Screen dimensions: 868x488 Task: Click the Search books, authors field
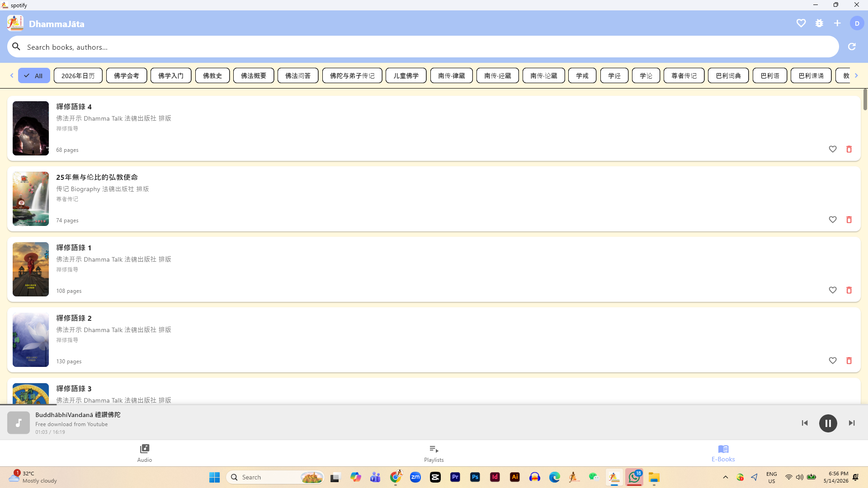(x=423, y=47)
